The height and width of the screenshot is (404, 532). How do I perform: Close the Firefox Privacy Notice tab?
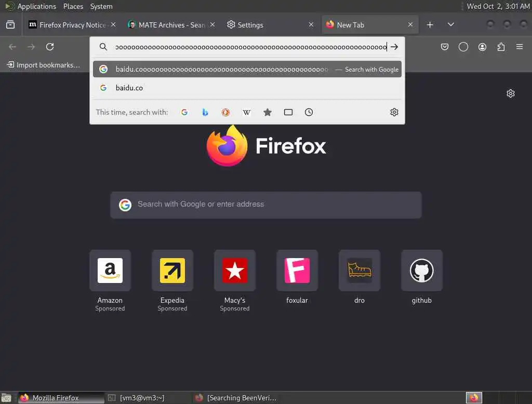point(113,25)
